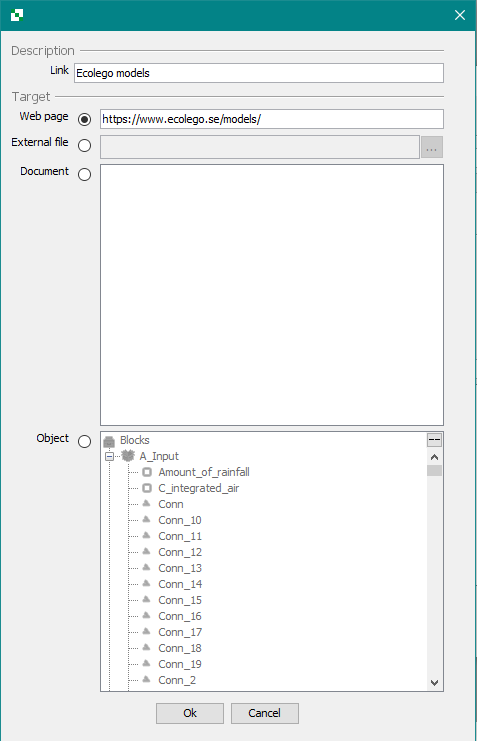Open the external file browse button
The height and width of the screenshot is (741, 477).
tap(432, 147)
